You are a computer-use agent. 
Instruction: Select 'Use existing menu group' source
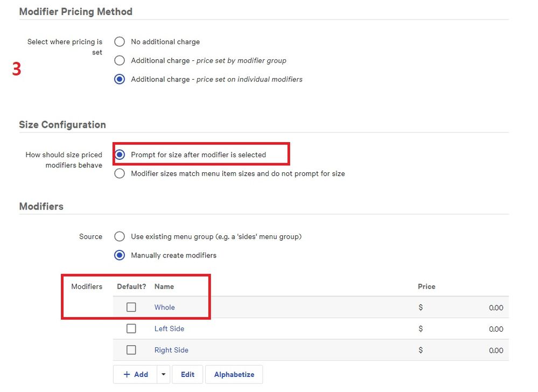coord(120,236)
